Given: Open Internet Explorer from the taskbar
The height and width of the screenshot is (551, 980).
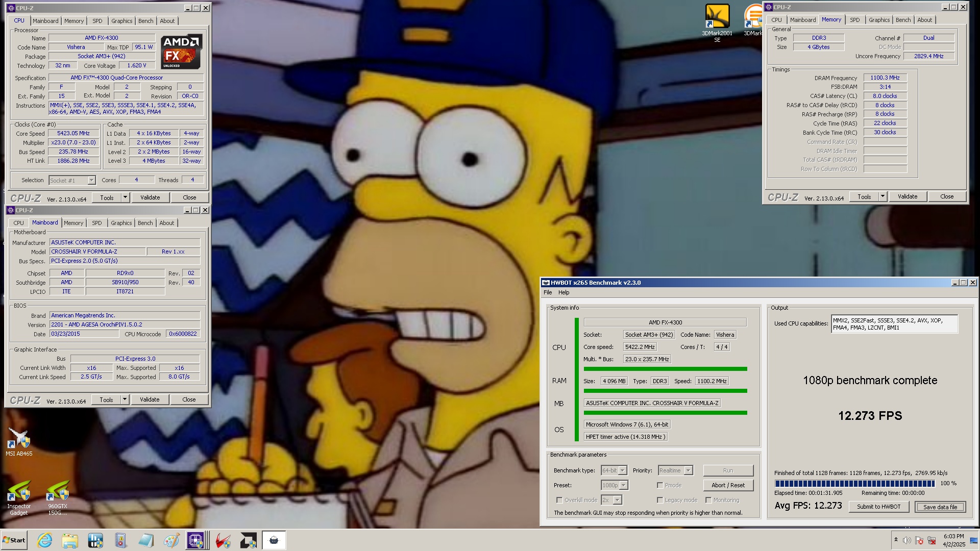Looking at the screenshot, I should click(x=45, y=540).
